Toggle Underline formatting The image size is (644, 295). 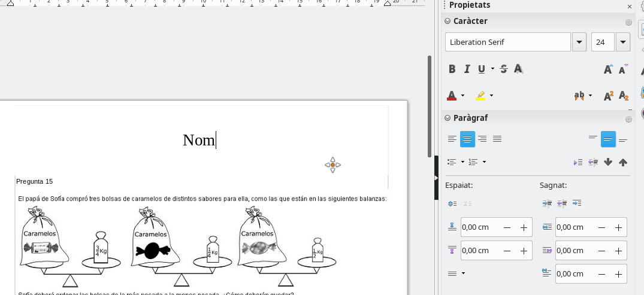(482, 69)
